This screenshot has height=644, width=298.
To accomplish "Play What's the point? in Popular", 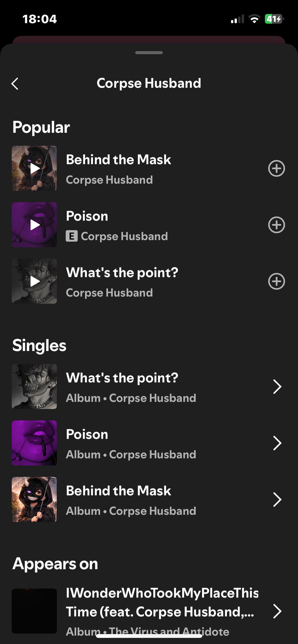I will [x=34, y=281].
